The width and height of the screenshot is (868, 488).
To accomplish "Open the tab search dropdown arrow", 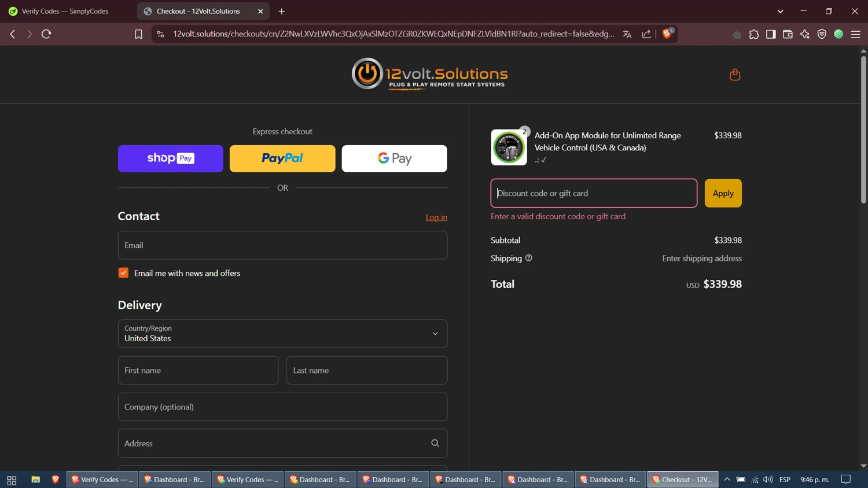I will tap(780, 11).
